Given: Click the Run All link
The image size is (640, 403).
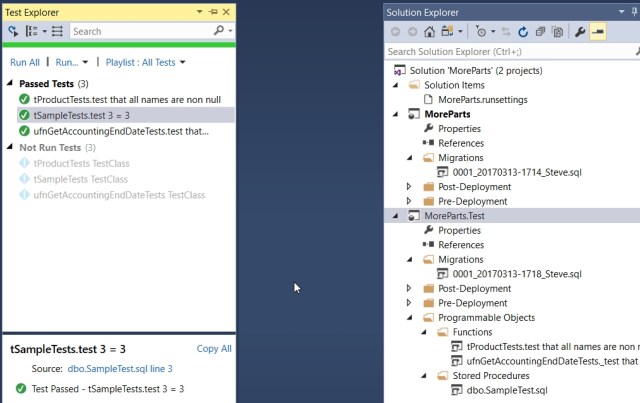Looking at the screenshot, I should click(25, 63).
